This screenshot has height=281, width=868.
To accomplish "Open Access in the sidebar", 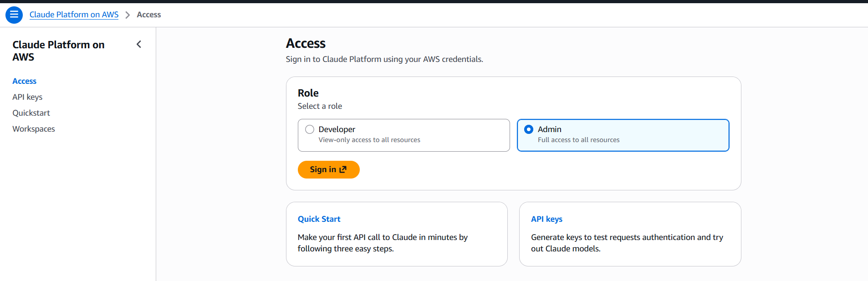I will [25, 81].
